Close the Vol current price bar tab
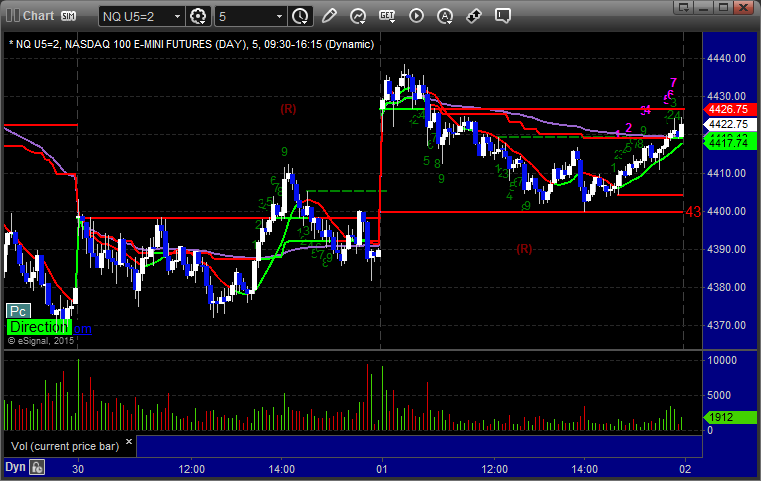Viewport: 761px width, 481px height. click(x=129, y=442)
